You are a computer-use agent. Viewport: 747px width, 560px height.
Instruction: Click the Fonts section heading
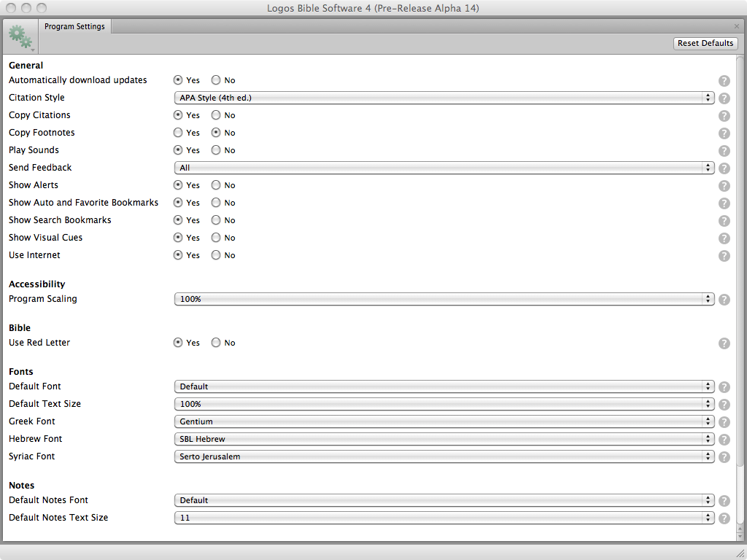point(21,372)
